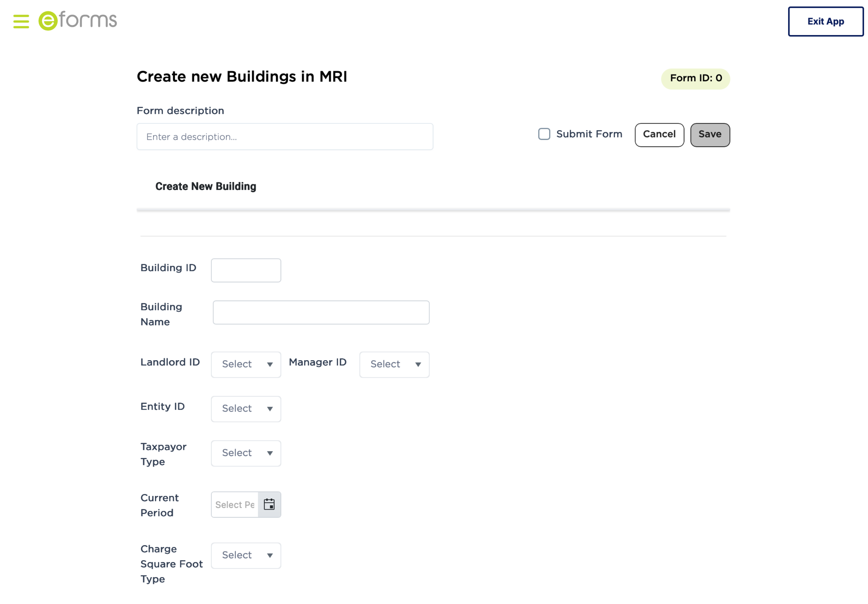Open the Taxpayor Type dropdown
Image resolution: width=868 pixels, height=604 pixels.
pyautogui.click(x=246, y=453)
